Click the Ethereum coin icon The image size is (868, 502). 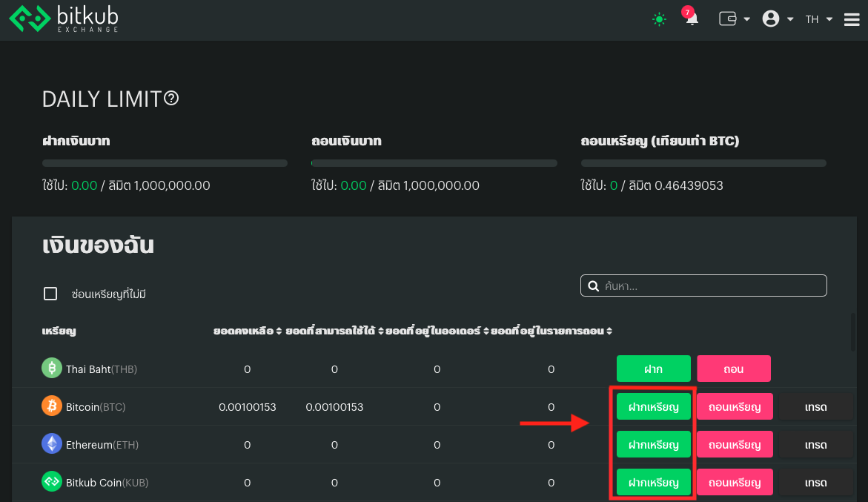click(x=51, y=443)
